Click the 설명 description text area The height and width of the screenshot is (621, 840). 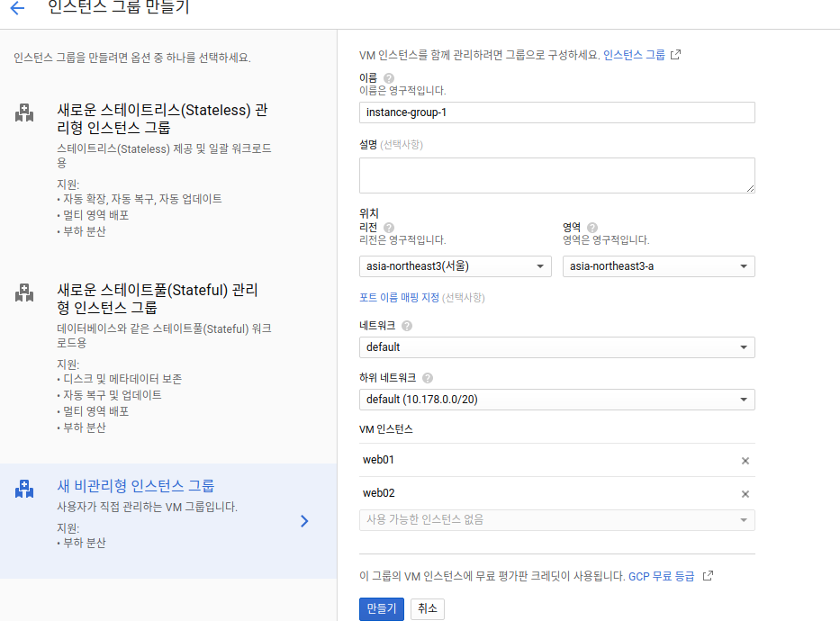(x=557, y=175)
